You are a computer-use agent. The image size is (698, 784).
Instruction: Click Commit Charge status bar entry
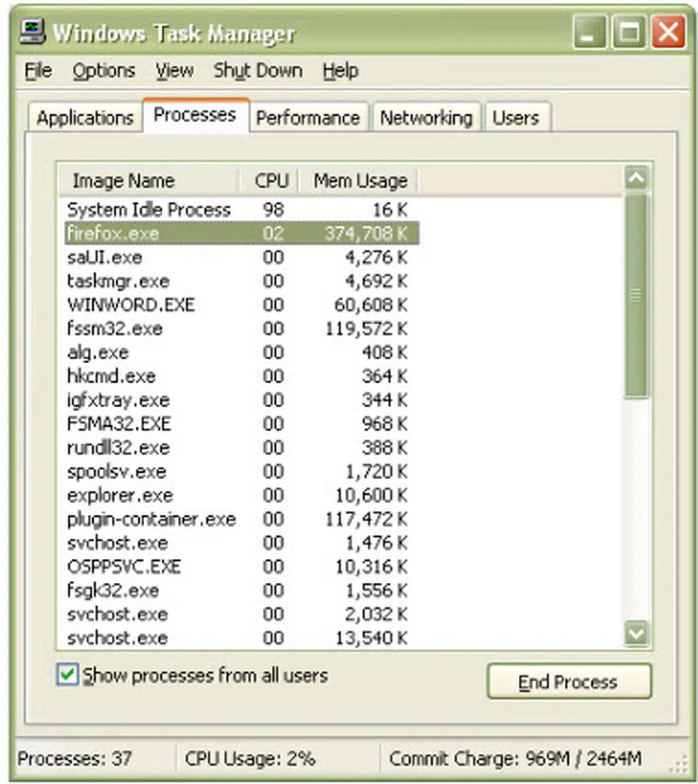pos(515,758)
